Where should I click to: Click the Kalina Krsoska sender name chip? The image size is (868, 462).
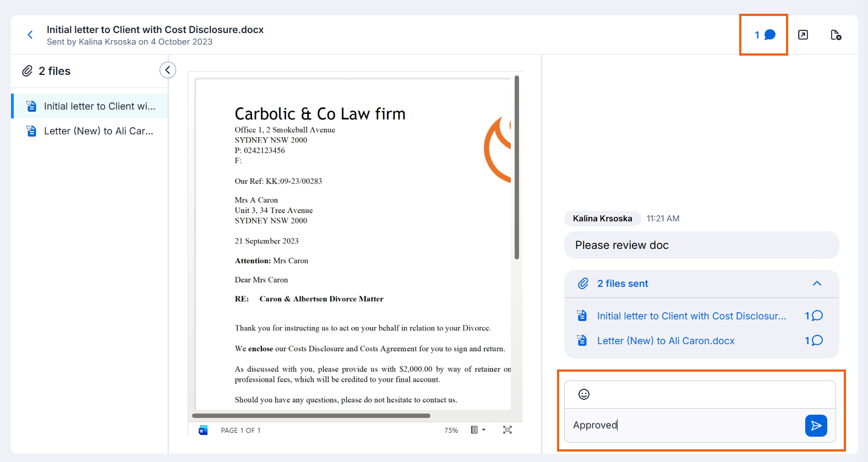point(603,219)
